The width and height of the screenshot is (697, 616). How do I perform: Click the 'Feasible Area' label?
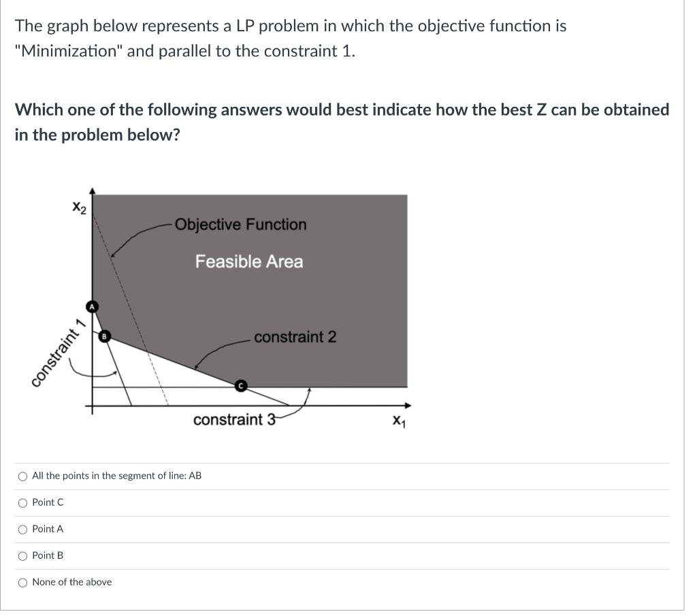coord(249,261)
